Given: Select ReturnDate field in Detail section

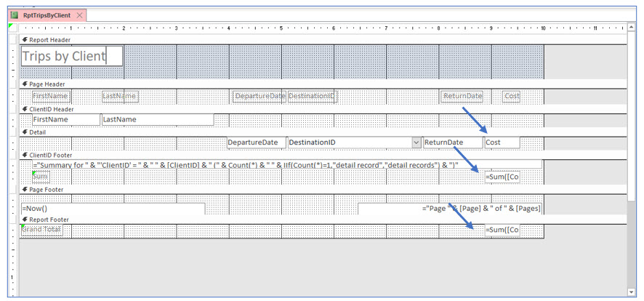Looking at the screenshot, I should [x=453, y=143].
